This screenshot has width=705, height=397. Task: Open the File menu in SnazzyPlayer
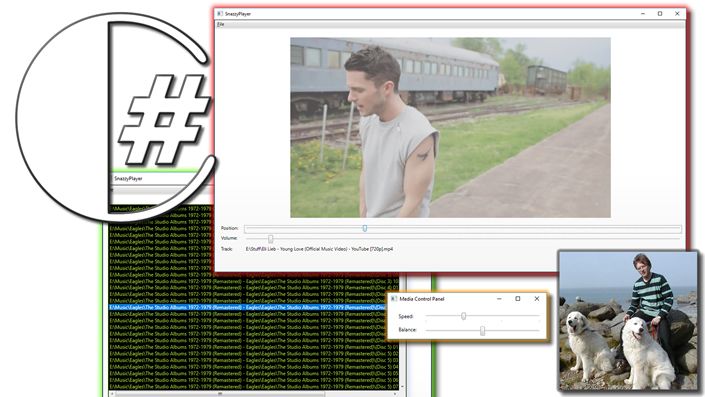[220, 24]
